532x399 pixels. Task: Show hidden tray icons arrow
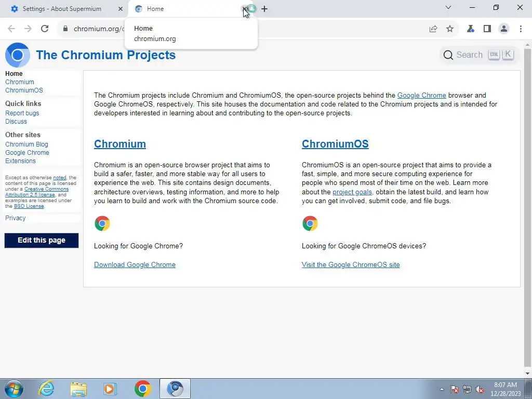442,389
